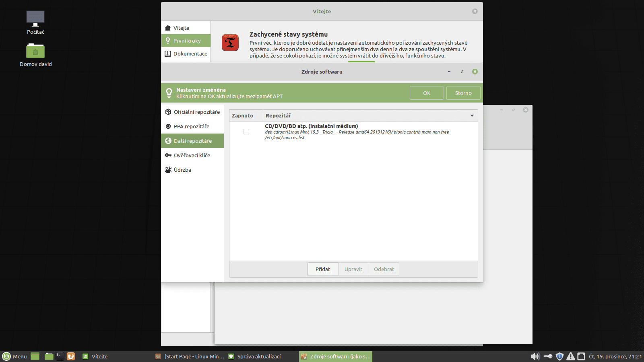Confirm APT cache update with OK
The height and width of the screenshot is (362, 644).
(x=427, y=93)
